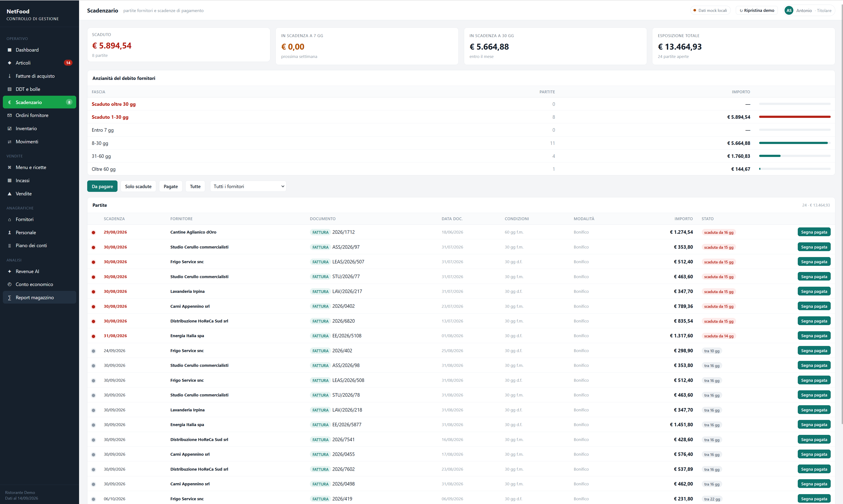
Task: Click the Incassi grid icon
Action: (9, 181)
